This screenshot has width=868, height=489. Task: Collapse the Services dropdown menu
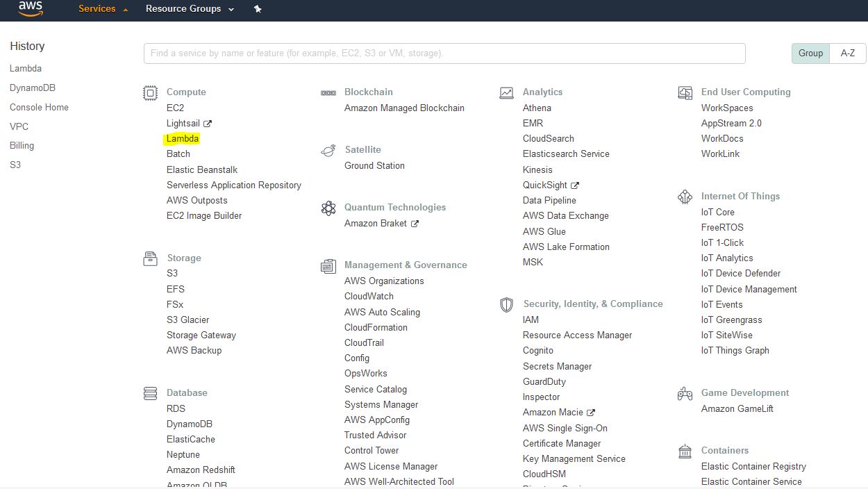click(x=103, y=9)
